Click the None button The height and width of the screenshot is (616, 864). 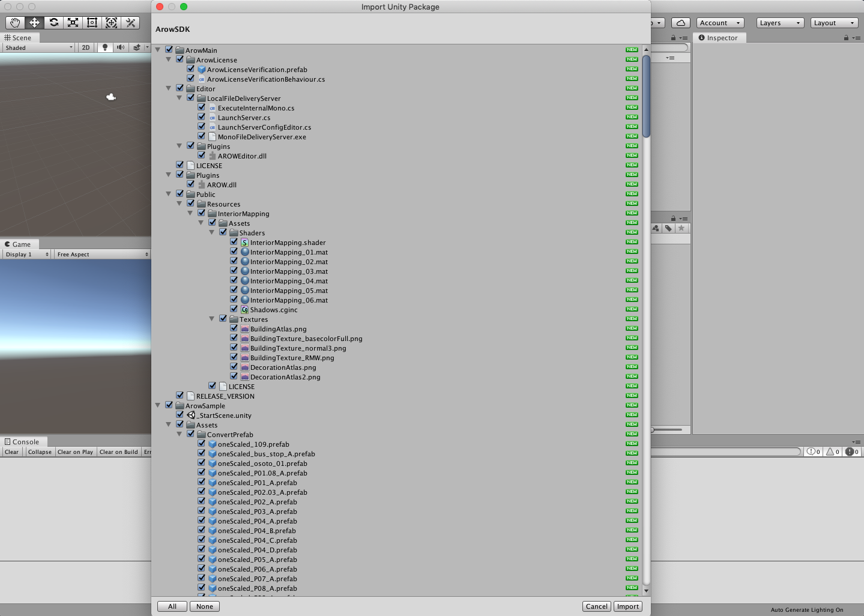pyautogui.click(x=205, y=606)
